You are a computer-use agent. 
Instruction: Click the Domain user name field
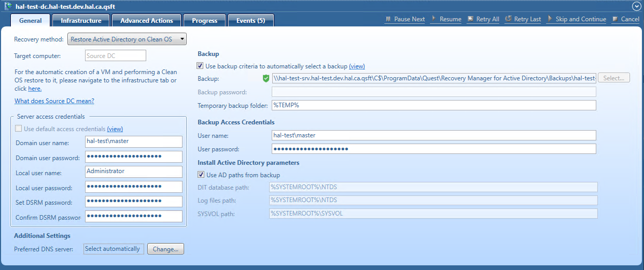pos(133,142)
